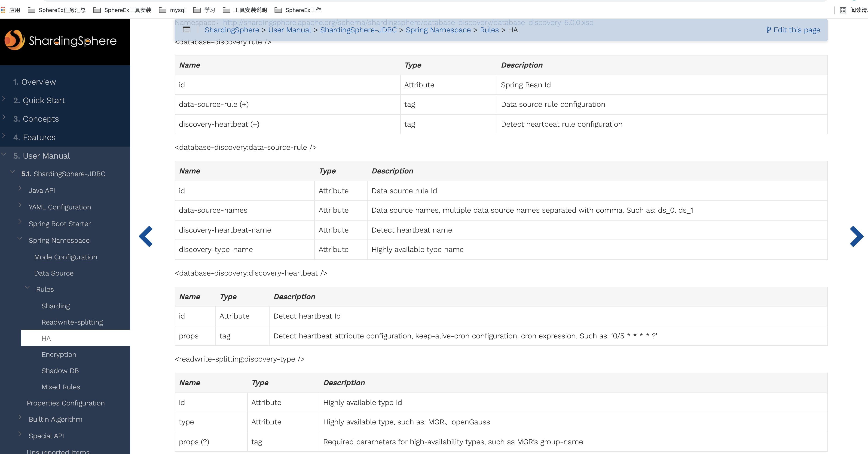
Task: Click the table-of-contents icon in breadcrumb bar
Action: pyautogui.click(x=186, y=30)
